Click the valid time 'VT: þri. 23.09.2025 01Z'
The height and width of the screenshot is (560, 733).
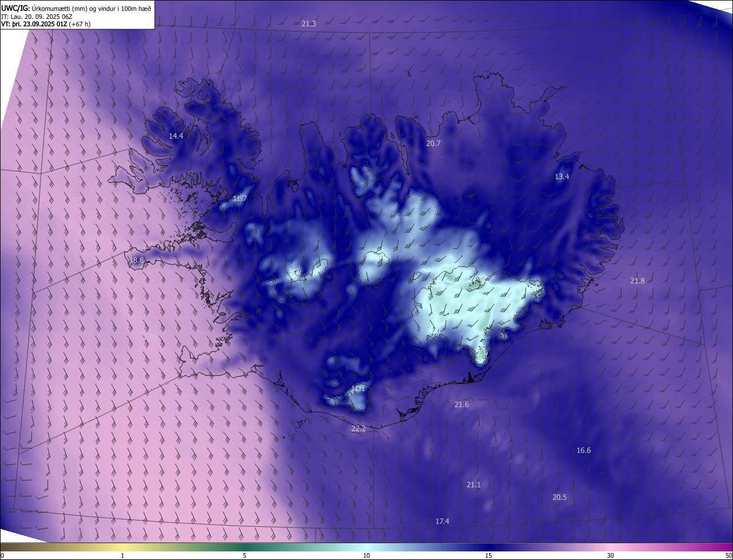[x=34, y=24]
